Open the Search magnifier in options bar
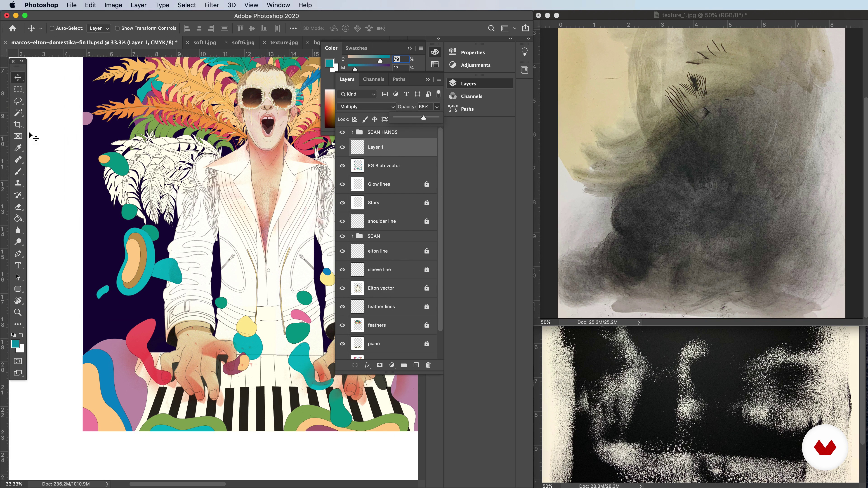The image size is (868, 488). point(491,28)
